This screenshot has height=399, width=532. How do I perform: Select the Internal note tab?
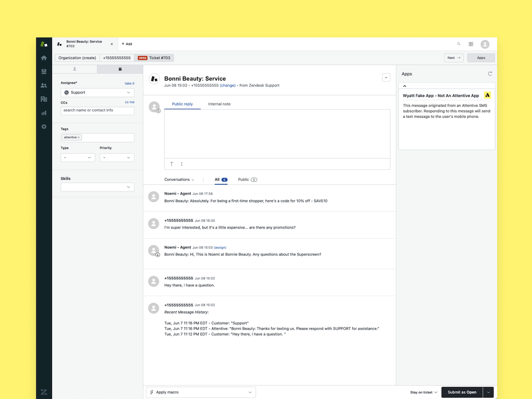[219, 104]
